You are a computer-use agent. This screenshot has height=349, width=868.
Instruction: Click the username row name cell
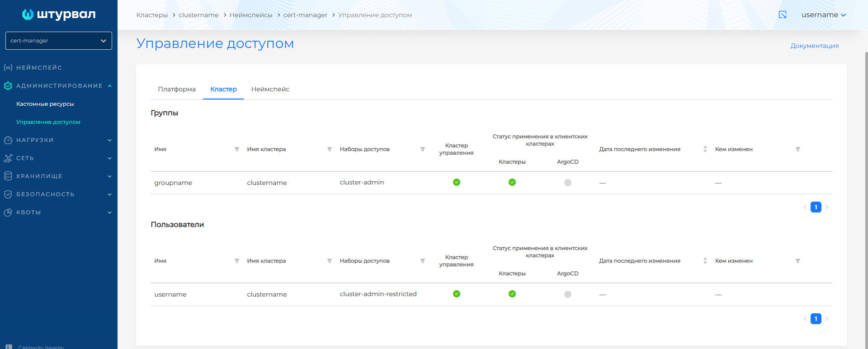click(170, 294)
